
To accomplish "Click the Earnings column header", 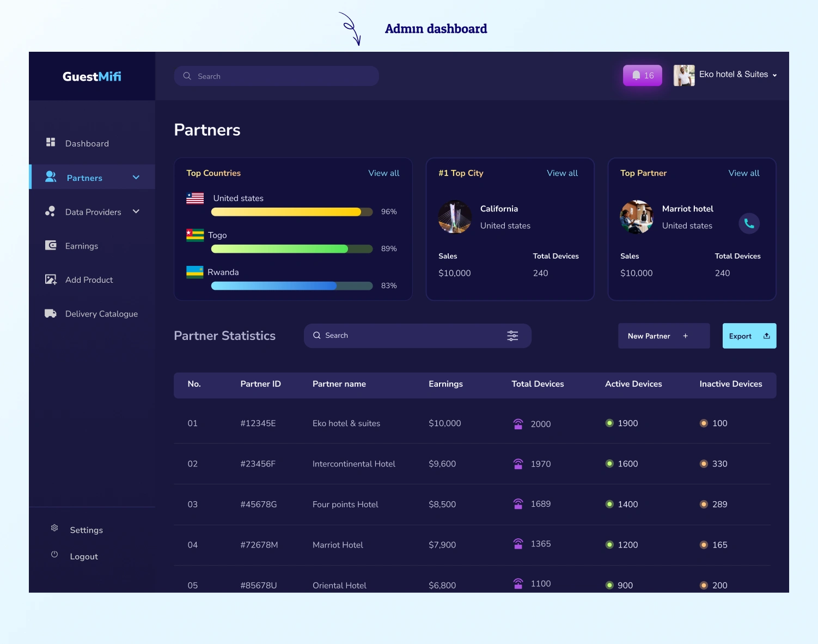I will pos(445,384).
